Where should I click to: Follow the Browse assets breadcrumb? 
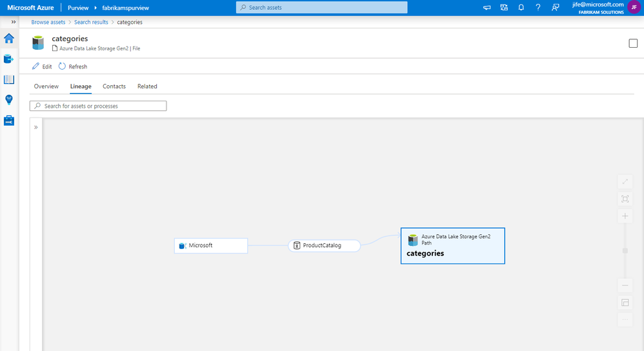tap(48, 22)
